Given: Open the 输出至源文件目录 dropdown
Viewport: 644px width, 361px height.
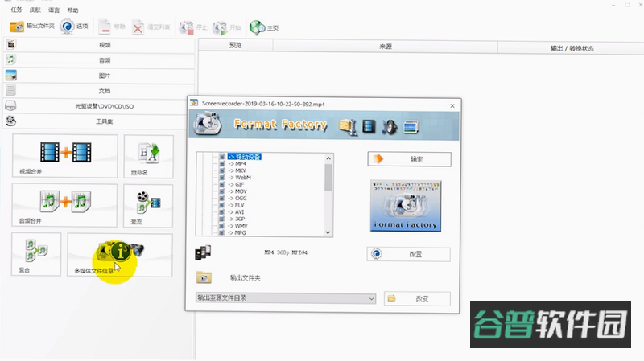Looking at the screenshot, I should point(286,298).
